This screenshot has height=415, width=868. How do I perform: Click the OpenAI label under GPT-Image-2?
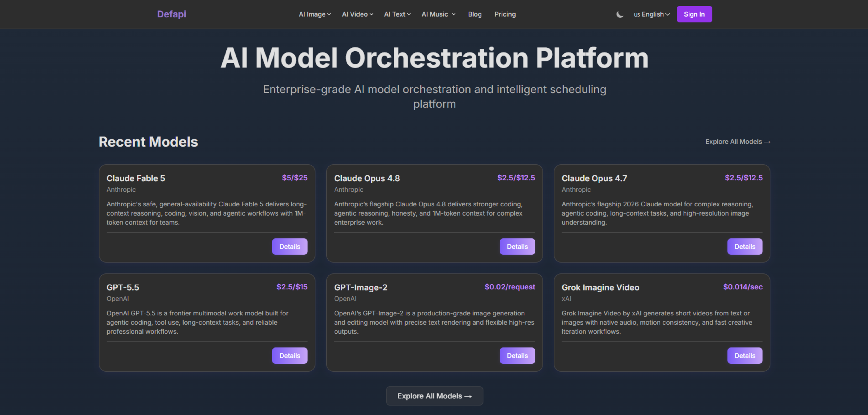[345, 299]
